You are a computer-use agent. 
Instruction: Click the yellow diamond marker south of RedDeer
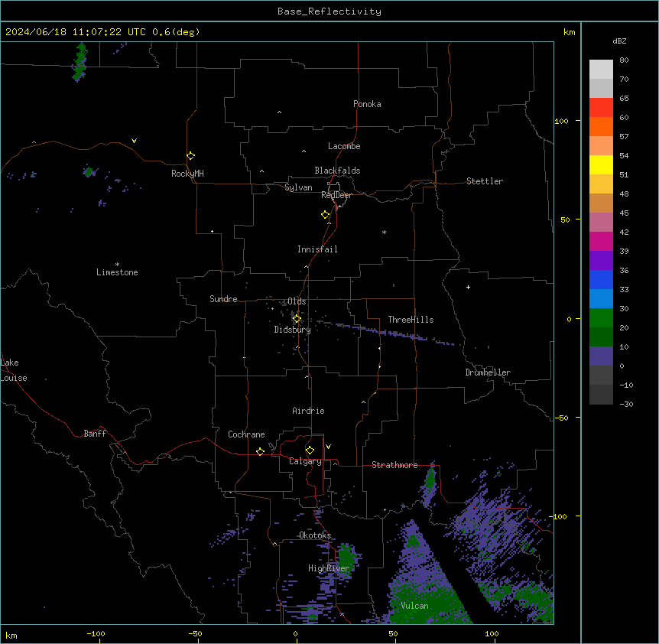click(x=326, y=215)
